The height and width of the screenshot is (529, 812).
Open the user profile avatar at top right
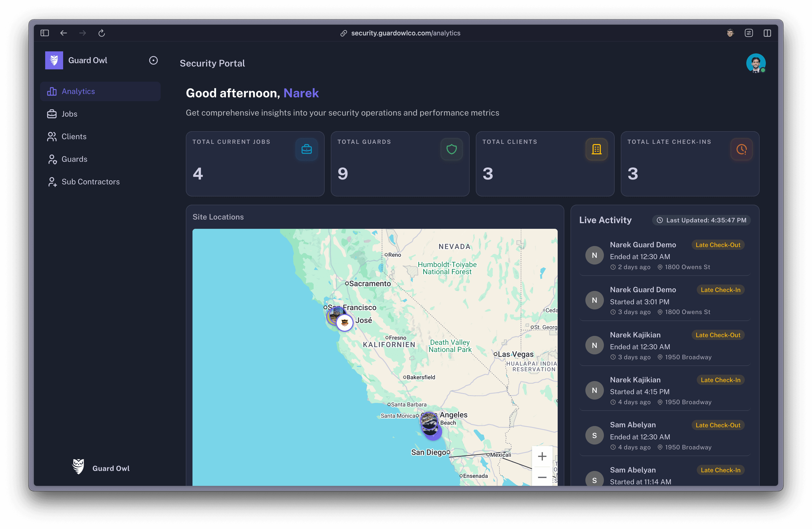point(756,63)
